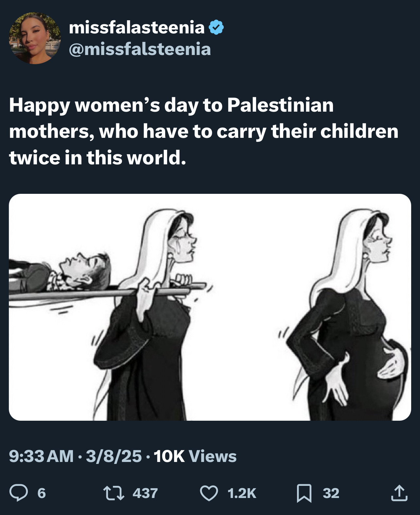This screenshot has width=420, height=515.
Task: Click the @missfalsteenia handle
Action: 140,49
